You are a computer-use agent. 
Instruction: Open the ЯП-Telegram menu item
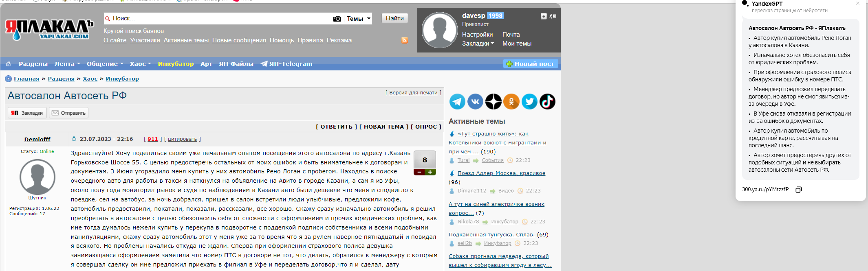[x=286, y=64]
